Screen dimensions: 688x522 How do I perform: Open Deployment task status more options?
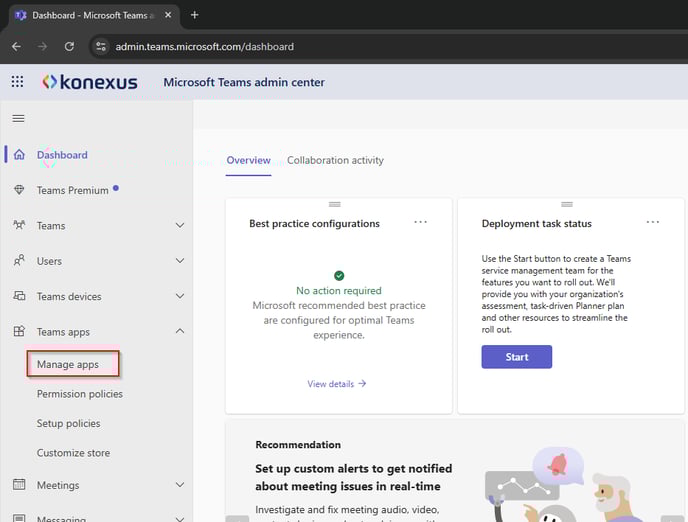point(652,222)
